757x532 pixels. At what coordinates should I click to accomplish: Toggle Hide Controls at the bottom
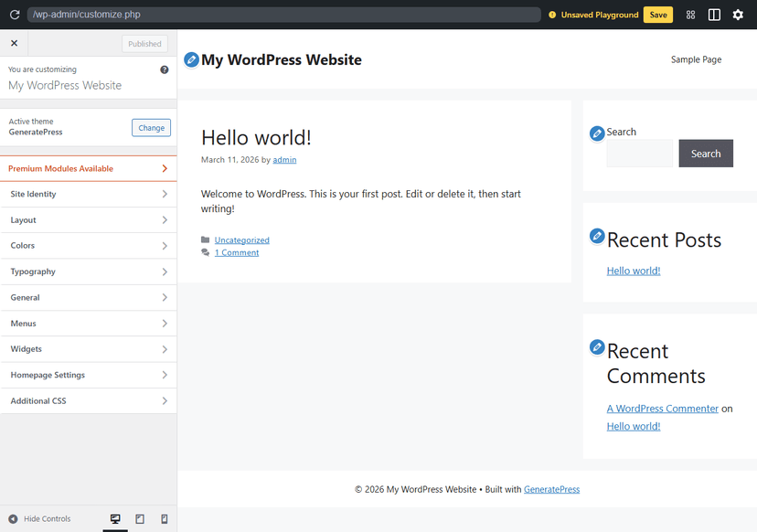(x=39, y=519)
